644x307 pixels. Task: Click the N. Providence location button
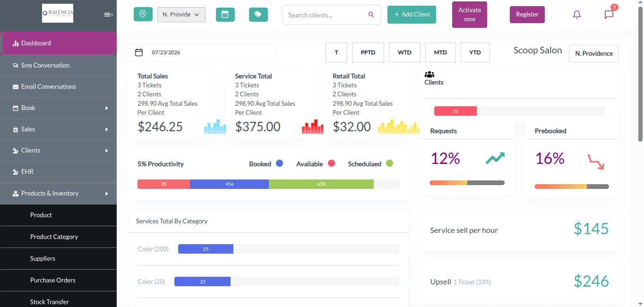tap(594, 54)
